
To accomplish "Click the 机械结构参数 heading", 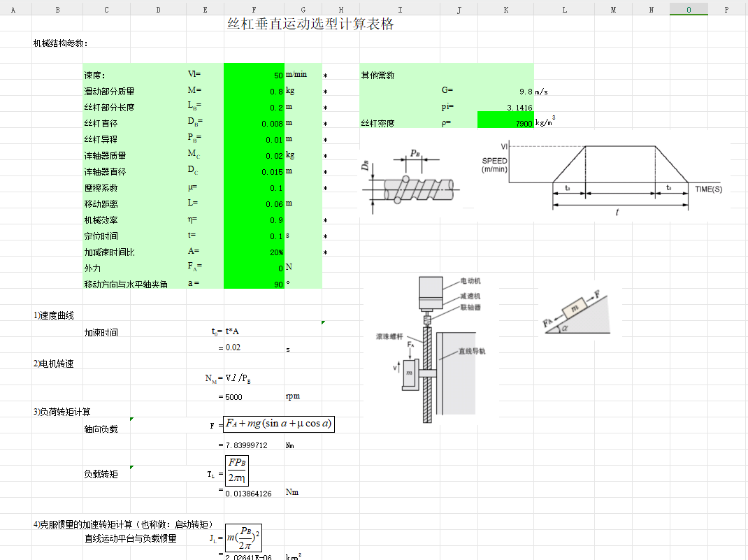I will pos(60,43).
